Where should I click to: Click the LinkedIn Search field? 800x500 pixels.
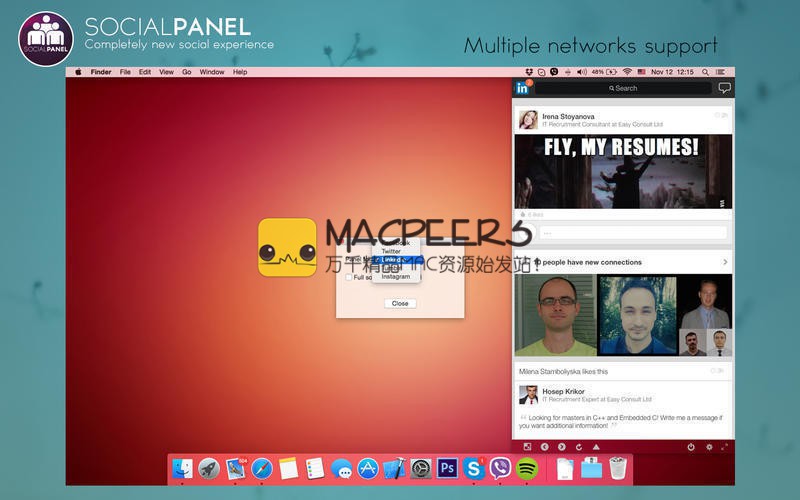pyautogui.click(x=623, y=88)
